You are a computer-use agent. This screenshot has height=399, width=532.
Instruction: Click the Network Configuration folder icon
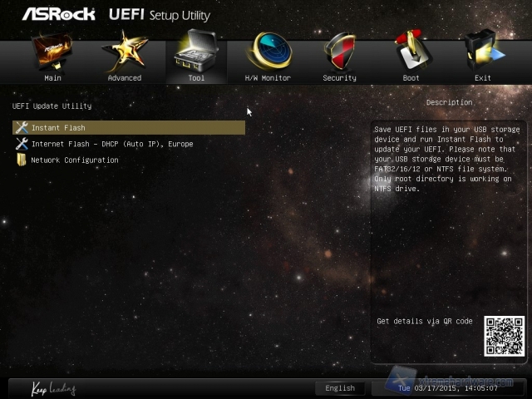tap(22, 160)
